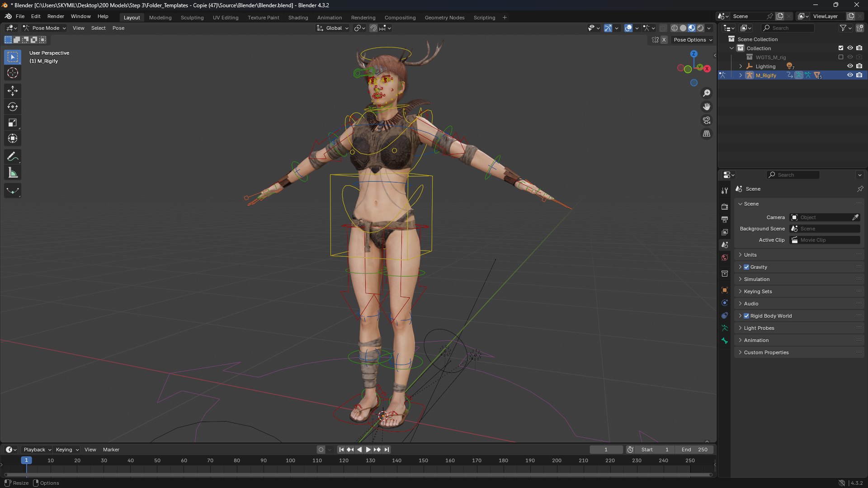Click the current frame number field

(x=606, y=450)
